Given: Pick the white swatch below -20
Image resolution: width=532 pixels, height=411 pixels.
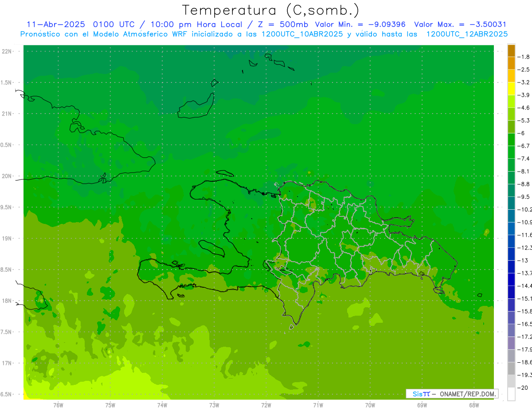Looking at the screenshot, I should 511,394.
